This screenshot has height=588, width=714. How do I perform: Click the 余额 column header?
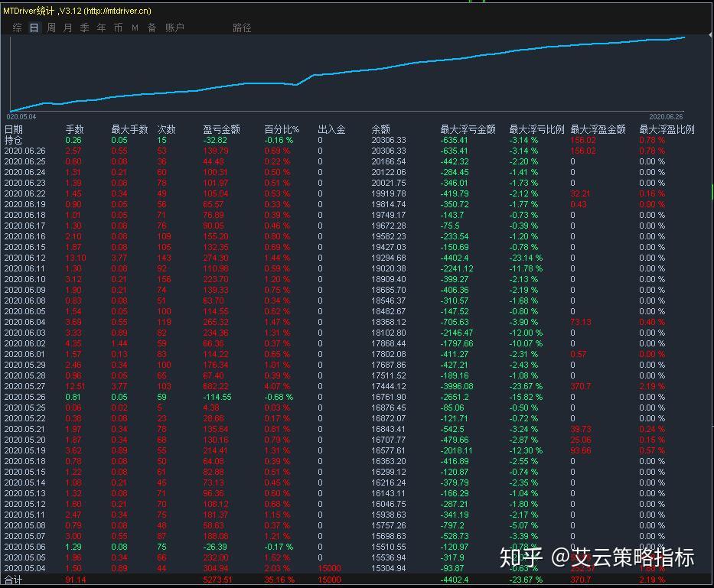coord(381,129)
